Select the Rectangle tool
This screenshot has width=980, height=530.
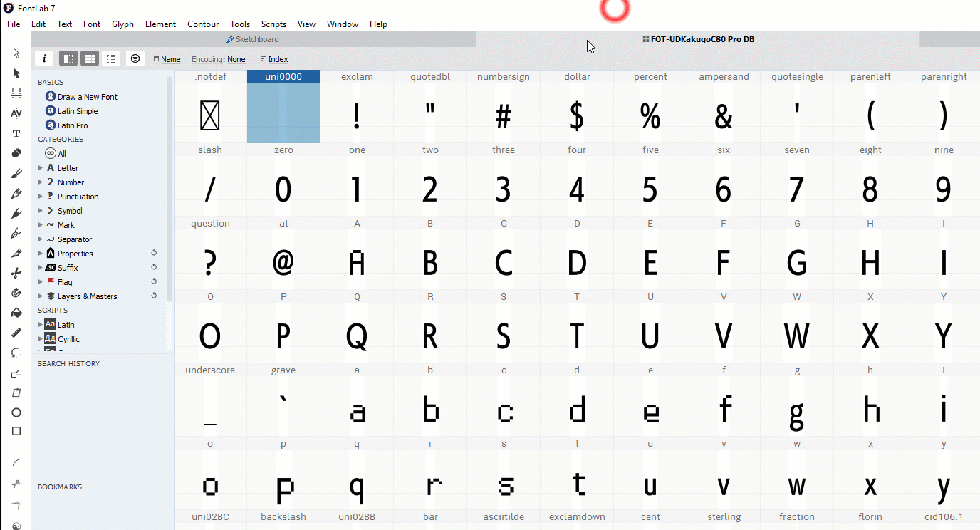point(16,431)
